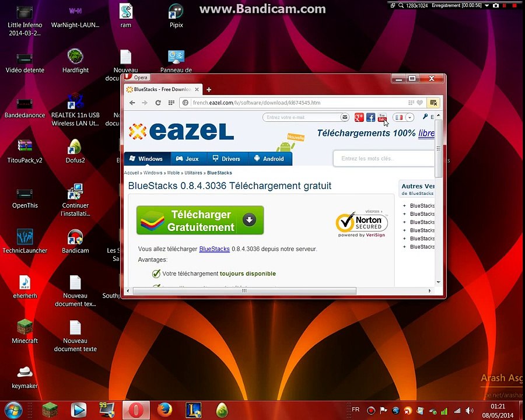
Task: Open Opera's Speed Dial grid icon
Action: pyautogui.click(x=171, y=103)
